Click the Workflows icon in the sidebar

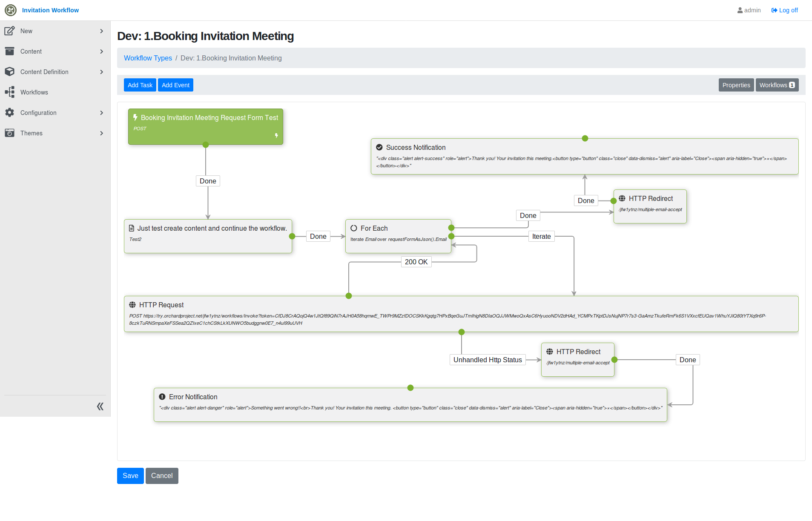pos(9,92)
